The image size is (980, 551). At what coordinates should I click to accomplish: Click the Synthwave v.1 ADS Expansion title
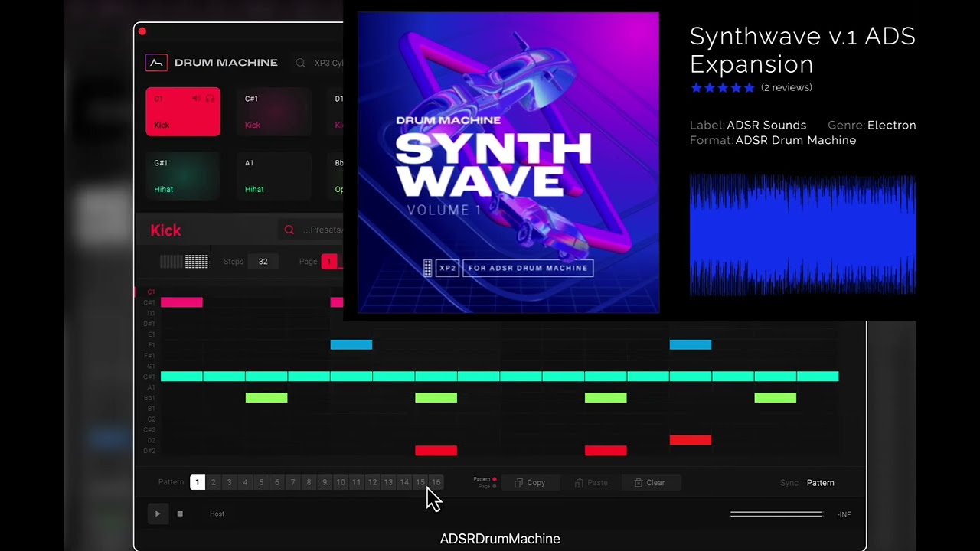point(802,50)
